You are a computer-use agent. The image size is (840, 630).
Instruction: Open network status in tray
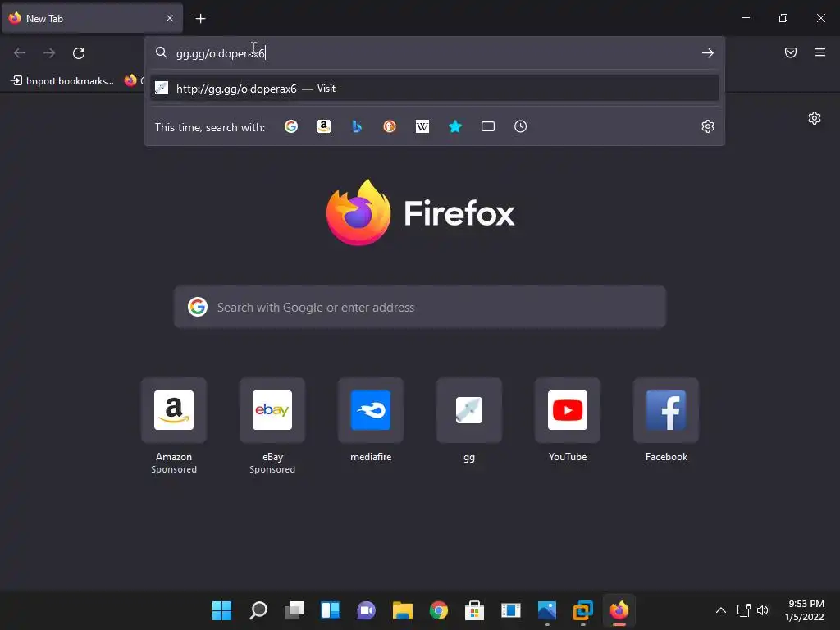(743, 610)
